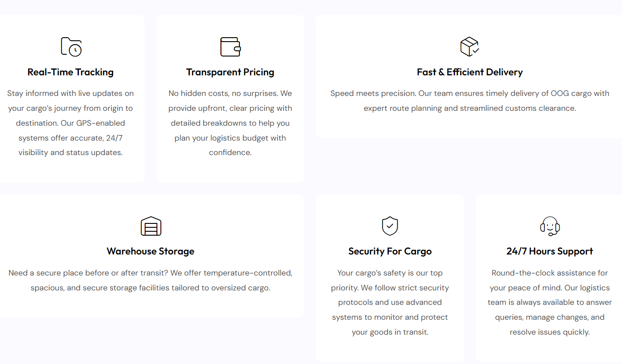Click the Security For Cargo heading
Screen dimensions: 622x364
[x=390, y=251]
